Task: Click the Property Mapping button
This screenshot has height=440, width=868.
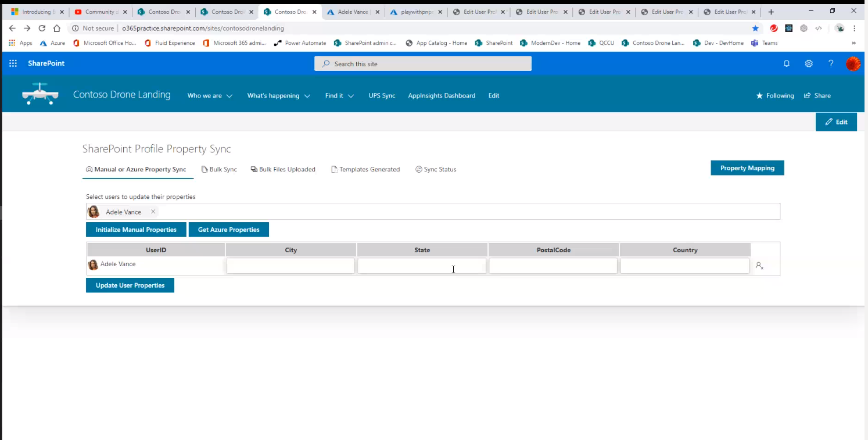Action: [x=747, y=168]
